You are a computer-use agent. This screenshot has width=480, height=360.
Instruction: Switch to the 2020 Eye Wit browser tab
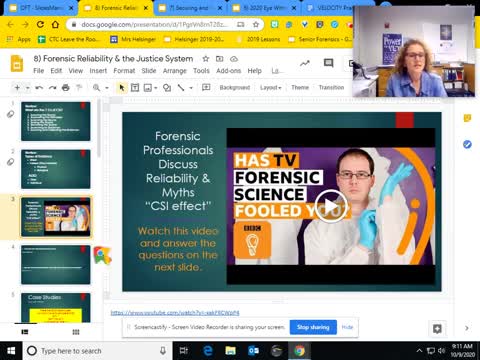tap(264, 8)
